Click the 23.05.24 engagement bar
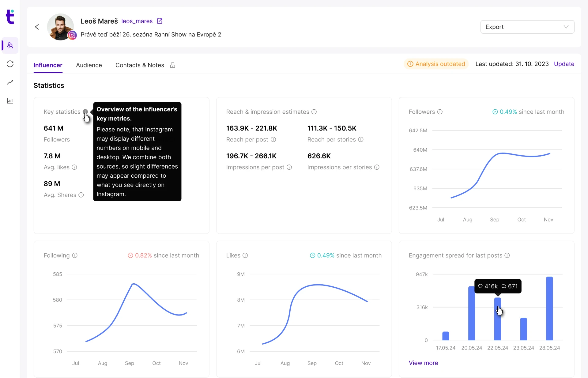The width and height of the screenshot is (588, 378). 524,329
